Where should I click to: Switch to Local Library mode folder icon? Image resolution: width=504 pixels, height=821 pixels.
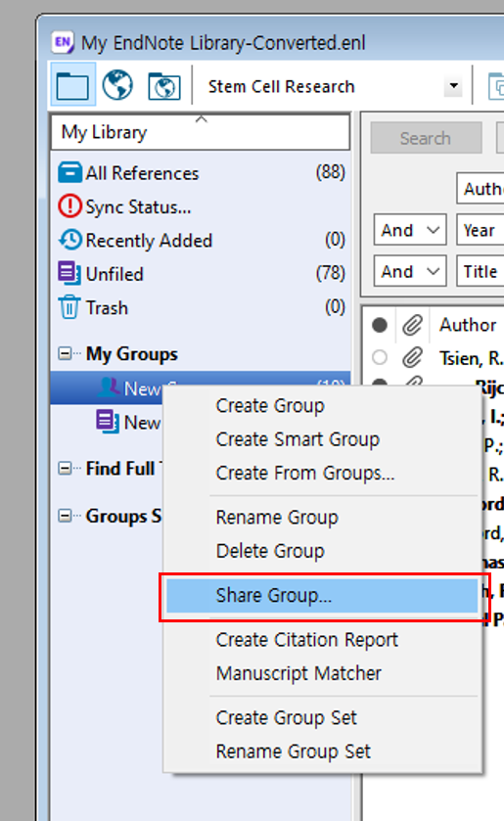[x=72, y=85]
